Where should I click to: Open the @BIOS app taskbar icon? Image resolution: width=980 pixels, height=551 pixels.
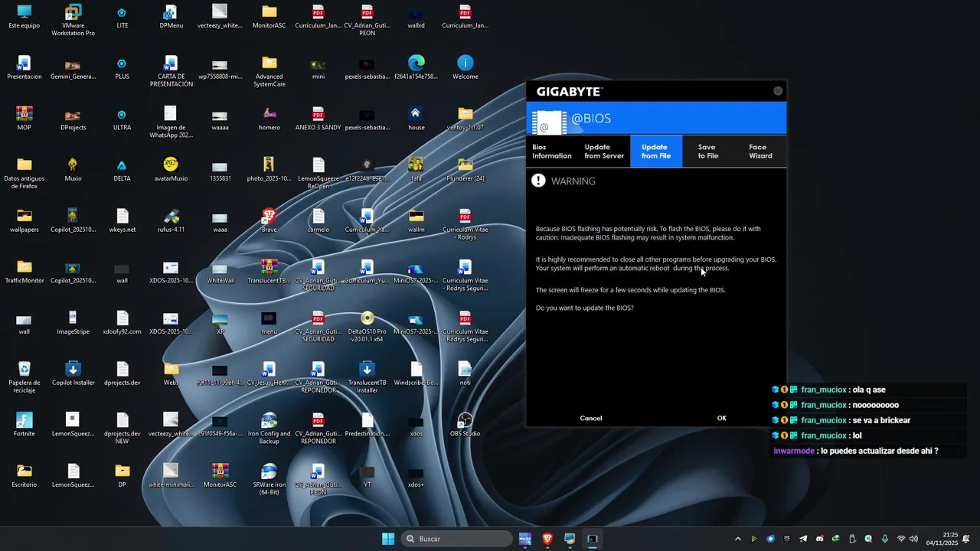coord(592,539)
